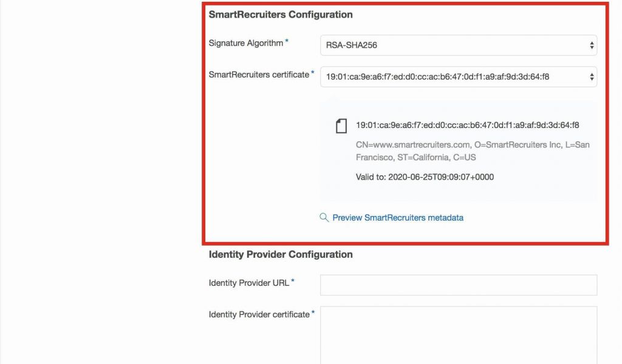This screenshot has width=622, height=364.
Task: Click the Identity Provider Configuration heading
Action: [x=281, y=254]
